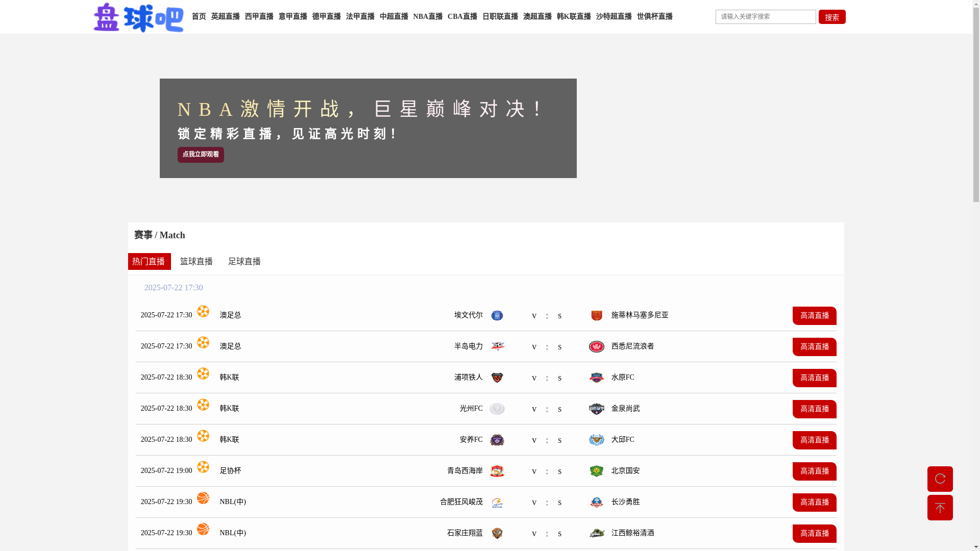
Task: Open the 北京国安 team link
Action: pyautogui.click(x=625, y=471)
